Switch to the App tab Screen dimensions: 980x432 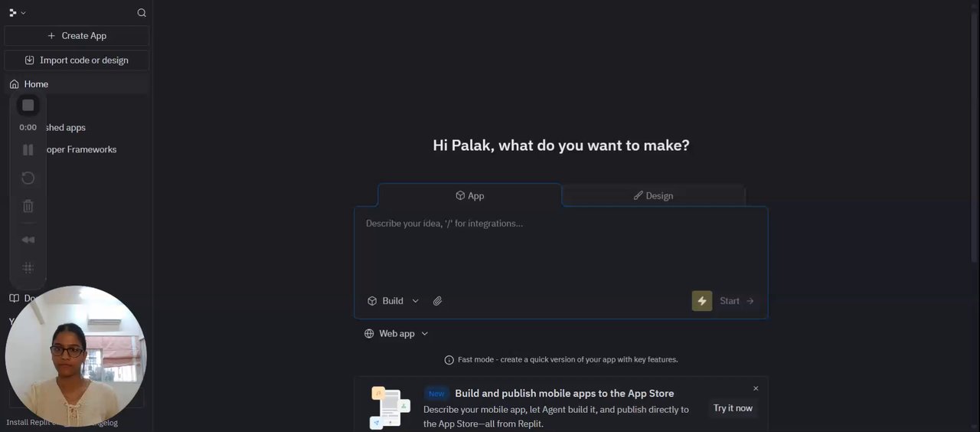click(x=469, y=195)
